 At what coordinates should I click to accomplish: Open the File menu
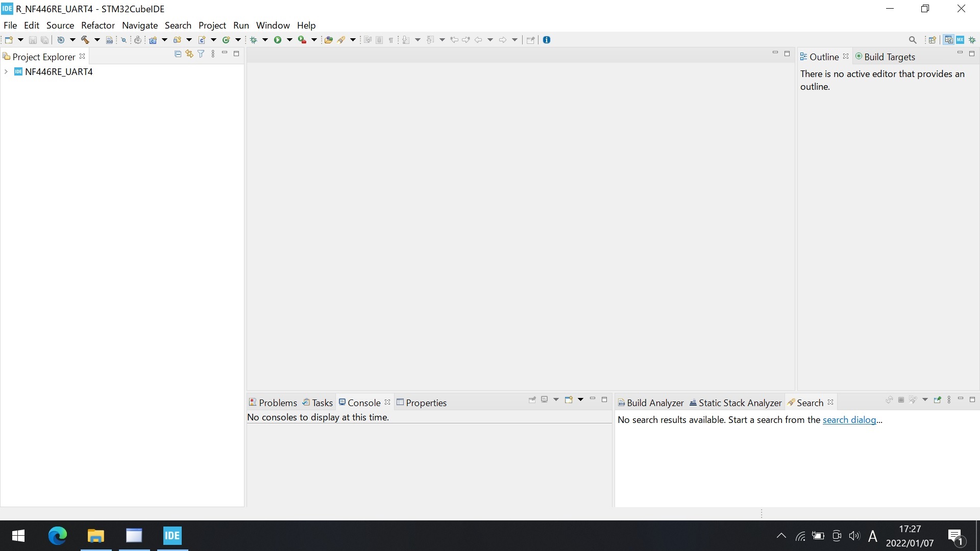click(x=10, y=25)
